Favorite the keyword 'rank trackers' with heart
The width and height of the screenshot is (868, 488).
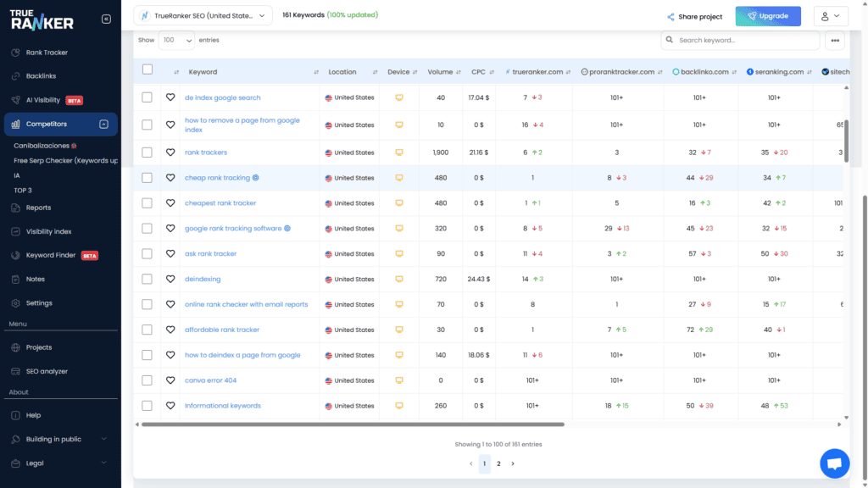tap(172, 152)
